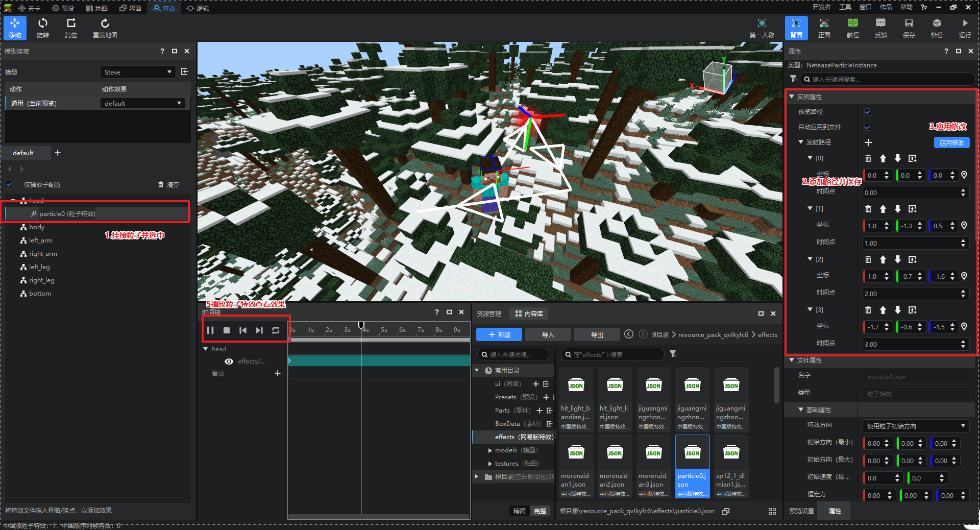Open the 反馈 feedback tool
Viewport: 980px width, 530px height.
point(880,28)
